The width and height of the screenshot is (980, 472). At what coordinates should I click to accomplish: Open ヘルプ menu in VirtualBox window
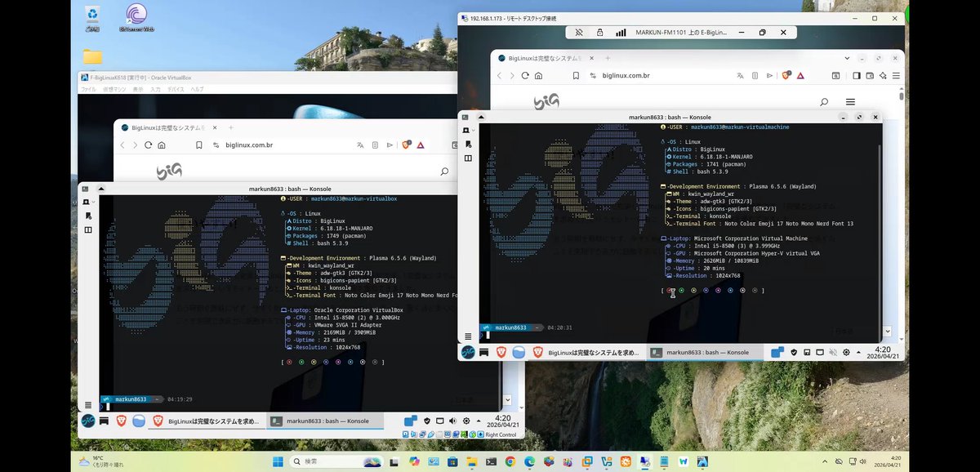197,89
